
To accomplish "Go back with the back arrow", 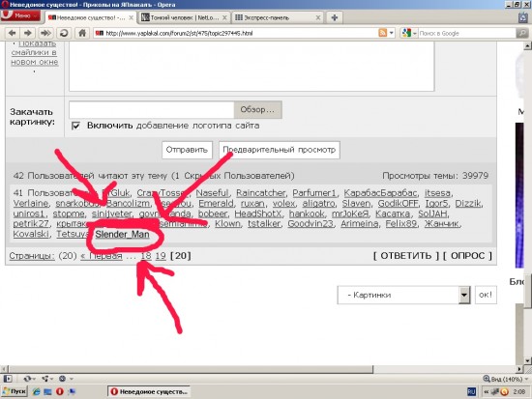I will 13,33.
